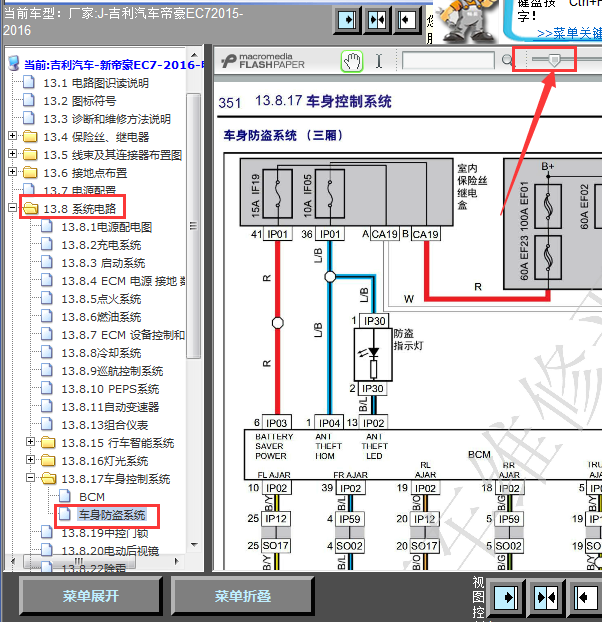
Task: Click the computer icon at tree root
Action: pos(13,63)
